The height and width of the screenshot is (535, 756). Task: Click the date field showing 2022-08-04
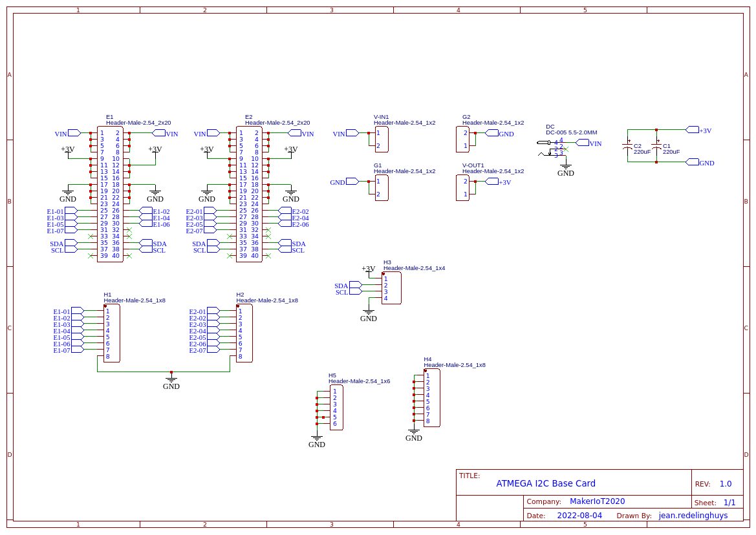tap(581, 515)
